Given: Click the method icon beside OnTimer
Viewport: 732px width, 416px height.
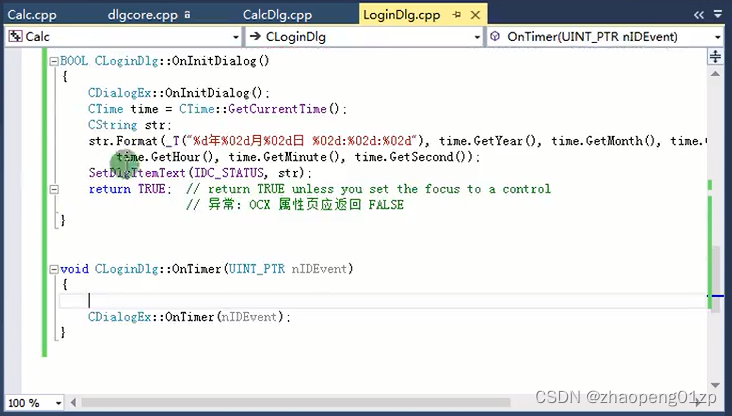Looking at the screenshot, I should pos(495,36).
